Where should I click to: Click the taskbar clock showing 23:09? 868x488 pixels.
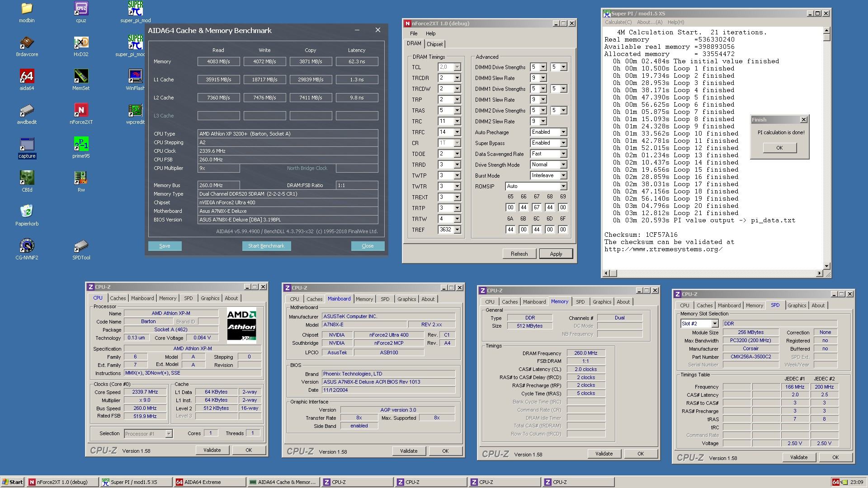(x=857, y=482)
